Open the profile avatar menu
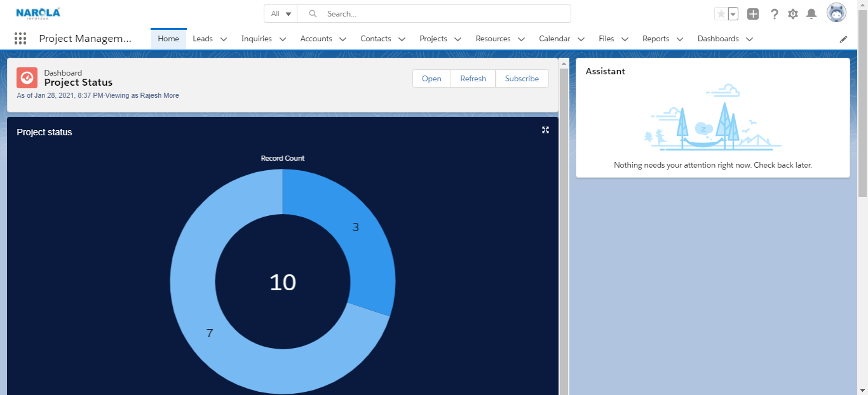This screenshot has width=868, height=395. pos(836,12)
